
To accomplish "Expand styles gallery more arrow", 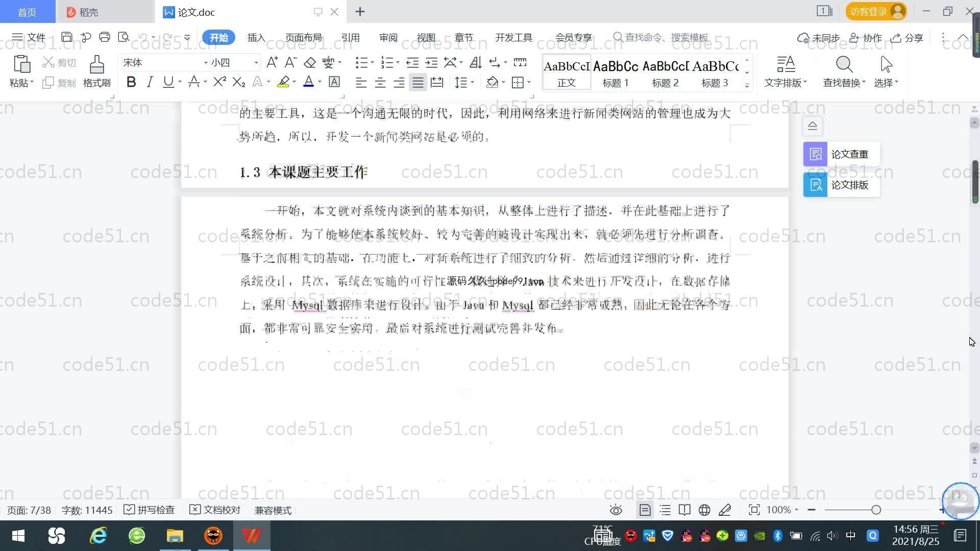I will [x=747, y=85].
